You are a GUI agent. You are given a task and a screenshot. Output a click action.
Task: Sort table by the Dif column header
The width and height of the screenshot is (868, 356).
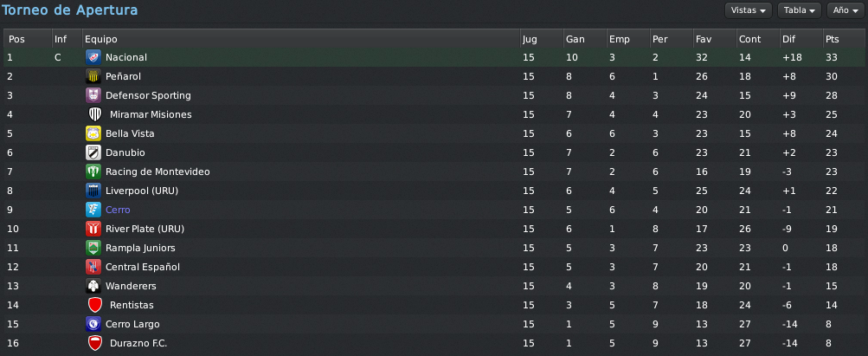click(x=801, y=39)
